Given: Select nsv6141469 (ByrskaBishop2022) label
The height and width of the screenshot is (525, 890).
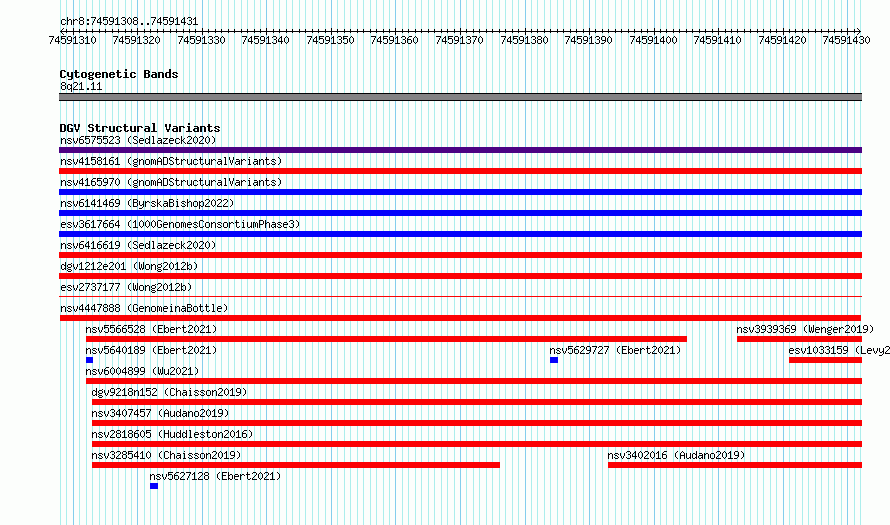Looking at the screenshot, I should (x=147, y=203).
